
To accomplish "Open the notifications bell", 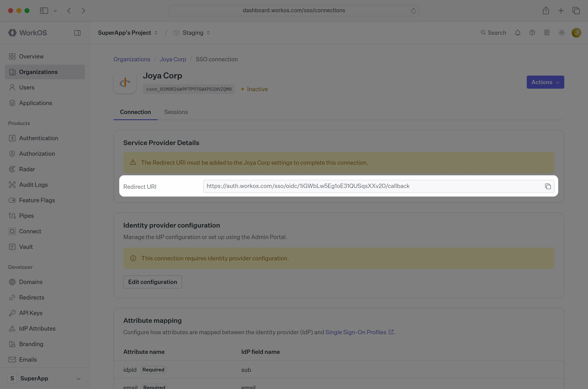I will tap(518, 33).
